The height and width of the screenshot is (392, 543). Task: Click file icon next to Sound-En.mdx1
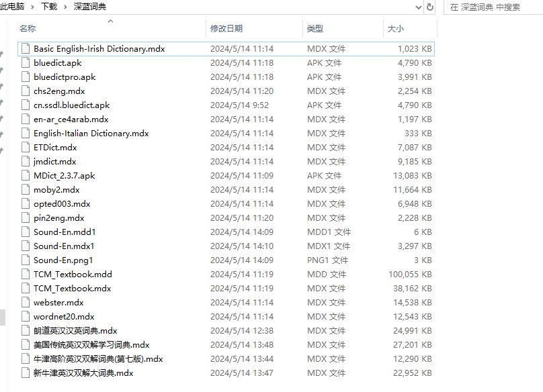26,246
